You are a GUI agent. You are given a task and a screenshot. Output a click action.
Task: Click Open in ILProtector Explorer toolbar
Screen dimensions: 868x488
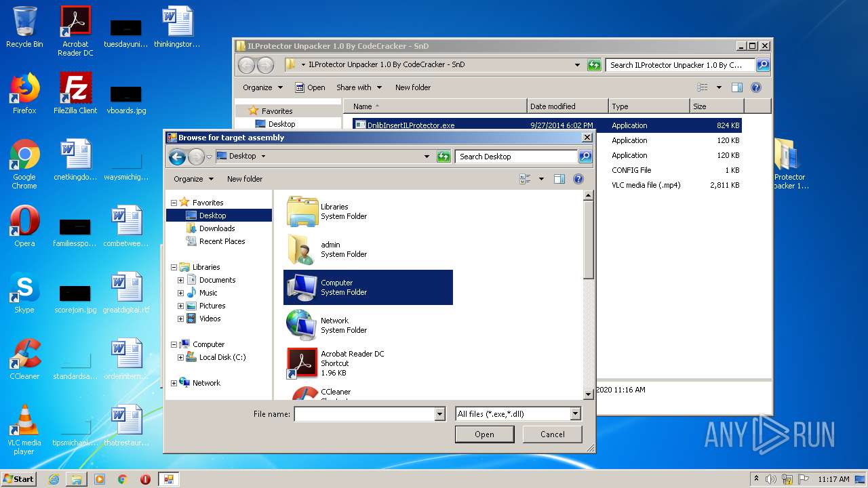(310, 87)
